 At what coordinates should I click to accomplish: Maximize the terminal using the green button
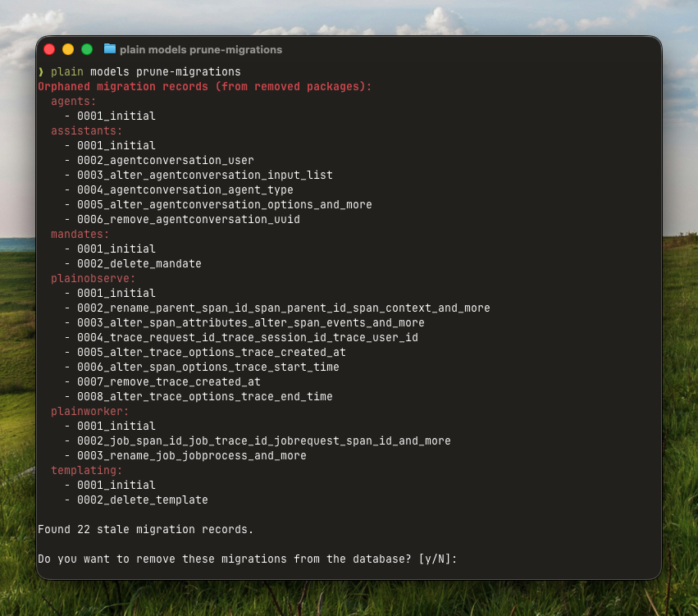click(87, 49)
